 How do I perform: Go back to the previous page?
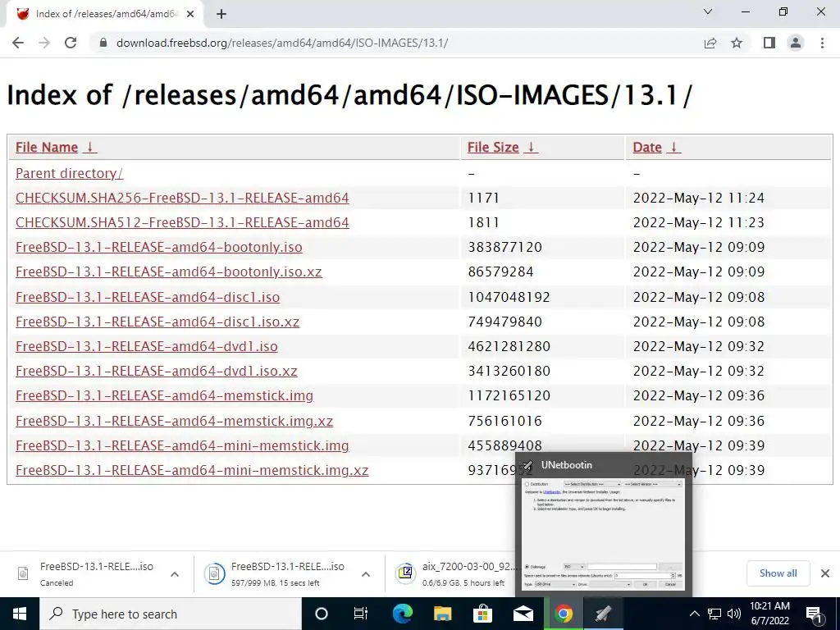click(18, 43)
